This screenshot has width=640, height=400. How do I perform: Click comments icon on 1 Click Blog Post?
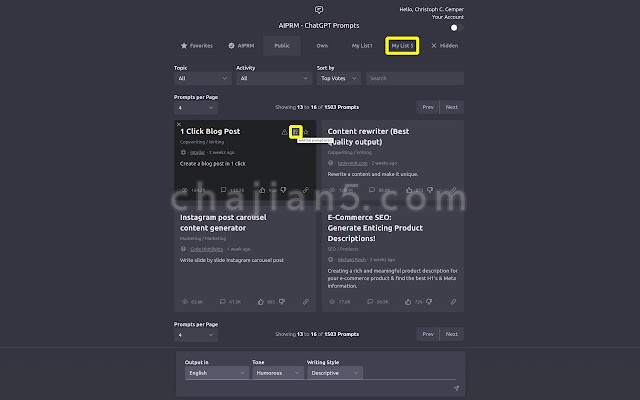(223, 190)
